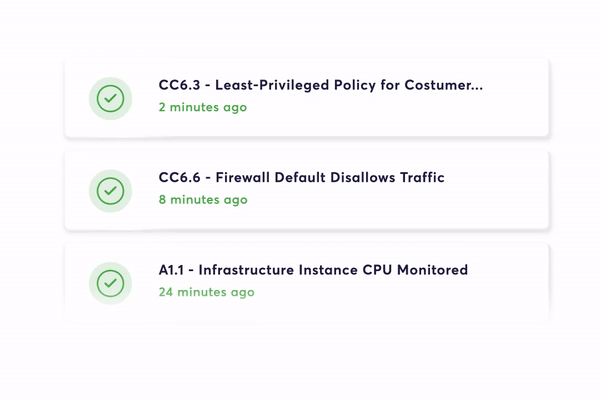This screenshot has height=400, width=600.
Task: Click the "2 minutes ago" timestamp
Action: click(202, 107)
